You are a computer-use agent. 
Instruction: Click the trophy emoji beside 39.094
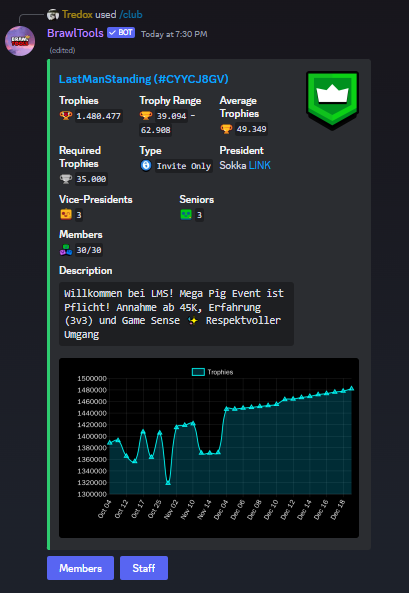click(146, 116)
